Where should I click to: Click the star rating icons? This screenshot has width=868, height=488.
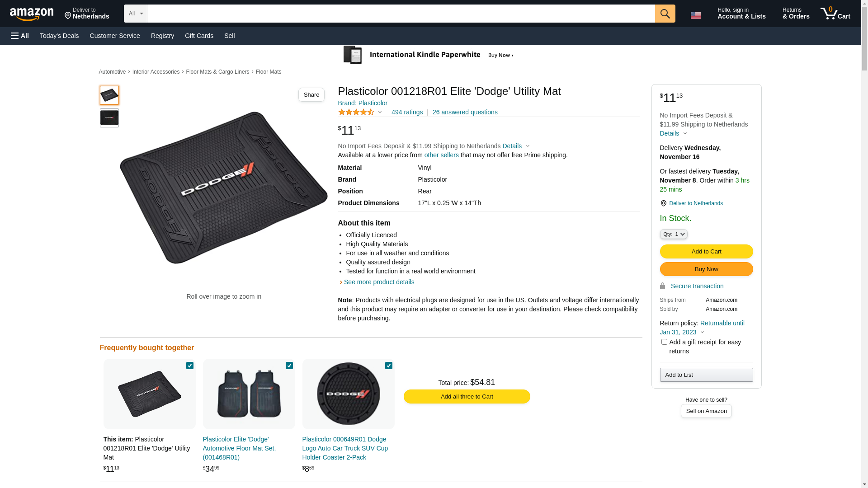[356, 112]
